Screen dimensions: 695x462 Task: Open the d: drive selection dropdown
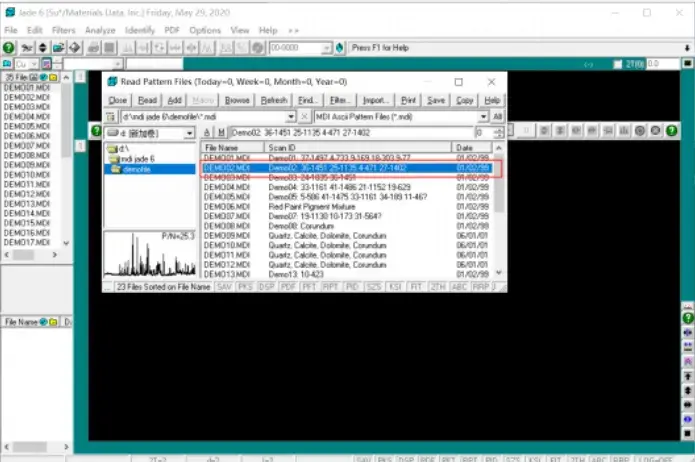tap(189, 133)
